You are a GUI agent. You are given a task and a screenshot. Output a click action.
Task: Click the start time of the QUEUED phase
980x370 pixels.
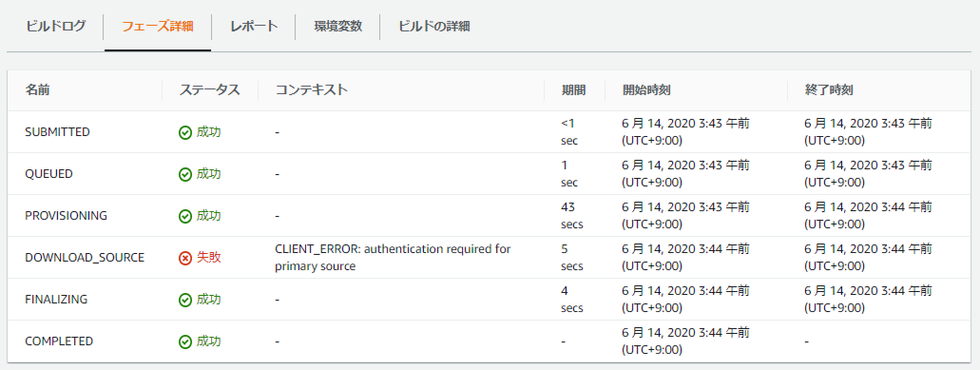[685, 174]
